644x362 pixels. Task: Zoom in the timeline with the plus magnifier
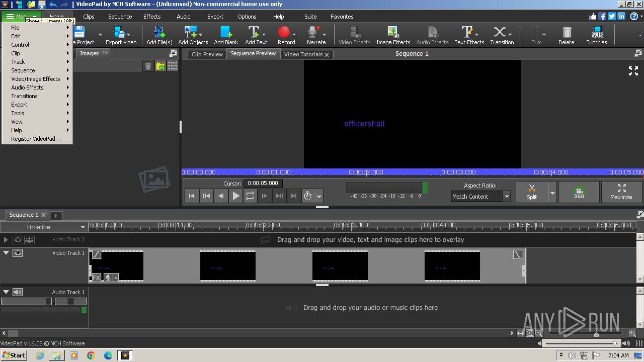click(x=632, y=333)
